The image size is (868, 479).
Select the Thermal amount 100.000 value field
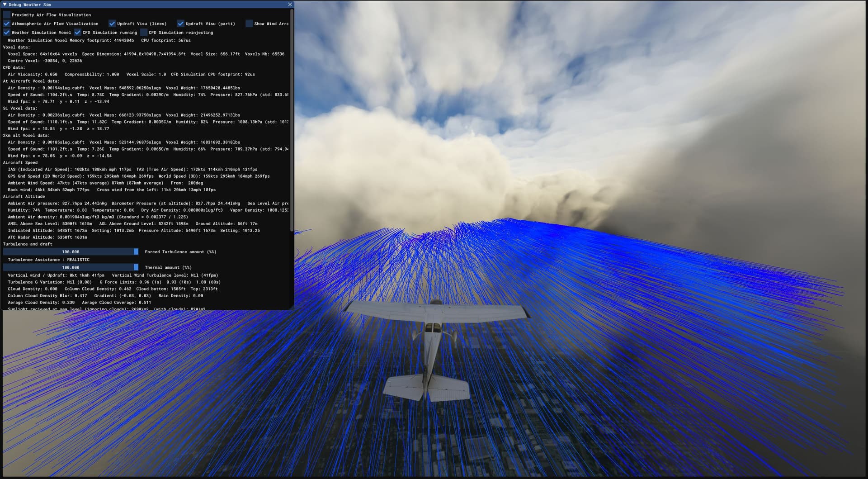[70, 267]
